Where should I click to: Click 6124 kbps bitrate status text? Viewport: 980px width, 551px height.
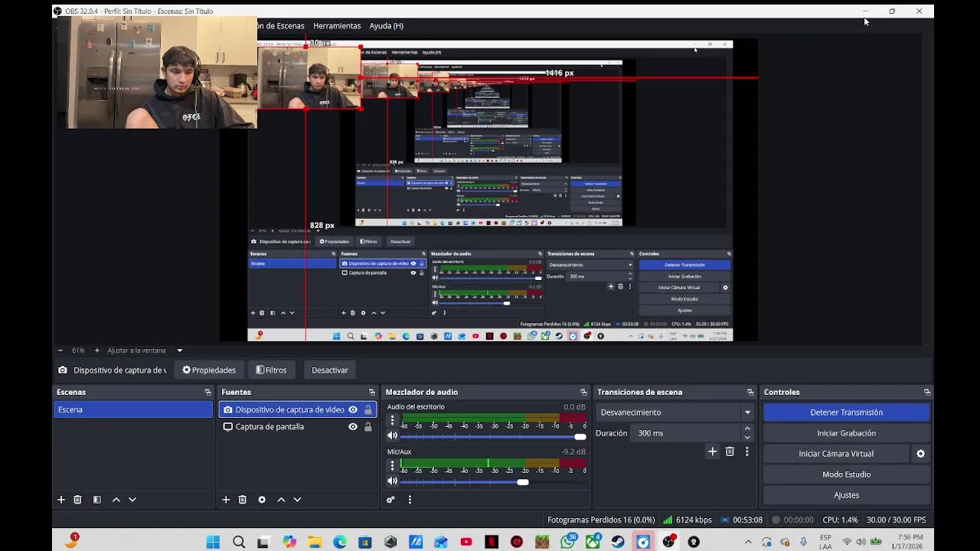click(x=694, y=520)
